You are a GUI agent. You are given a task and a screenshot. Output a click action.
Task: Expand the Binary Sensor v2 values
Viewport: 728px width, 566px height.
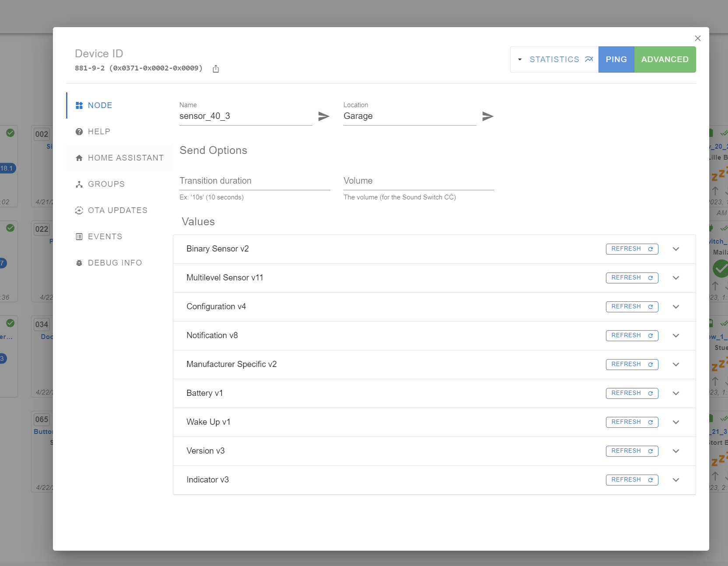pos(676,249)
